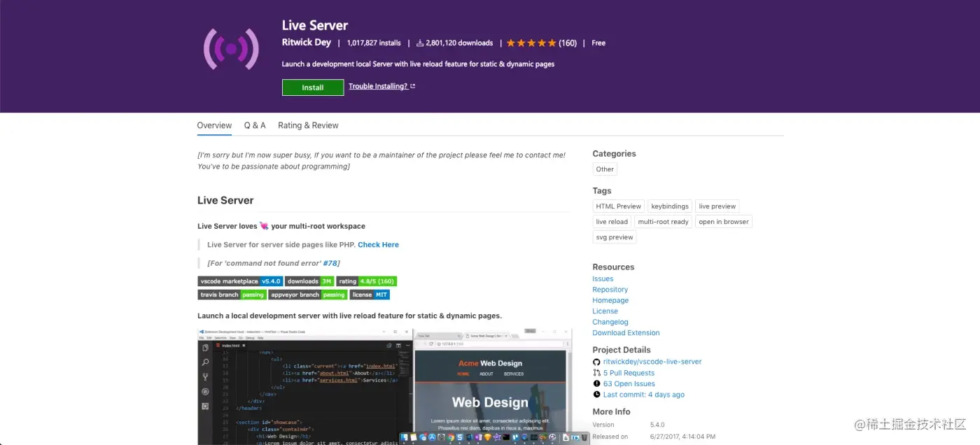
Task: Open the Q & A tab
Action: tap(255, 125)
